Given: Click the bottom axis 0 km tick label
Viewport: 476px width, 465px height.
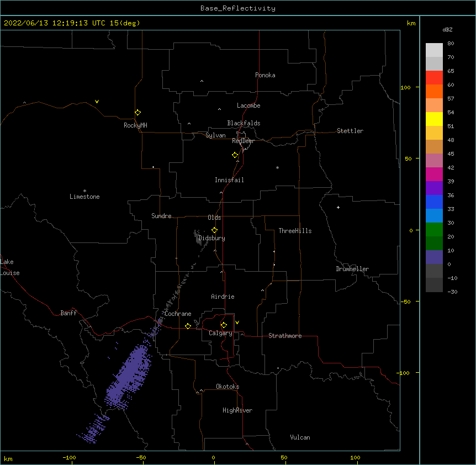Looking at the screenshot, I should pos(213,457).
